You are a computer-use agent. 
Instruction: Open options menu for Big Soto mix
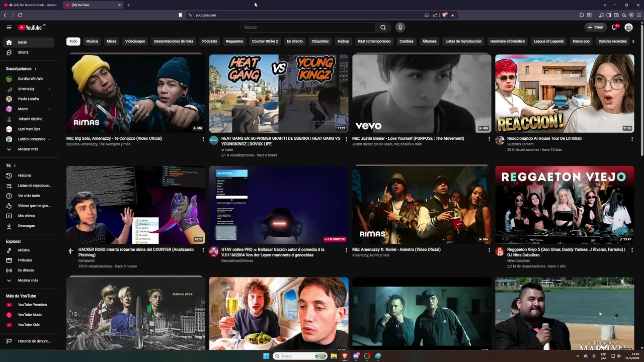tap(203, 139)
